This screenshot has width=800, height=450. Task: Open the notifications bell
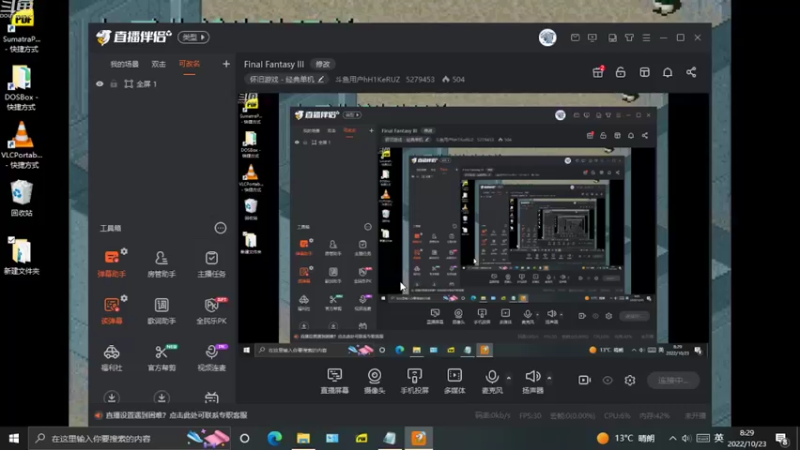tap(667, 72)
